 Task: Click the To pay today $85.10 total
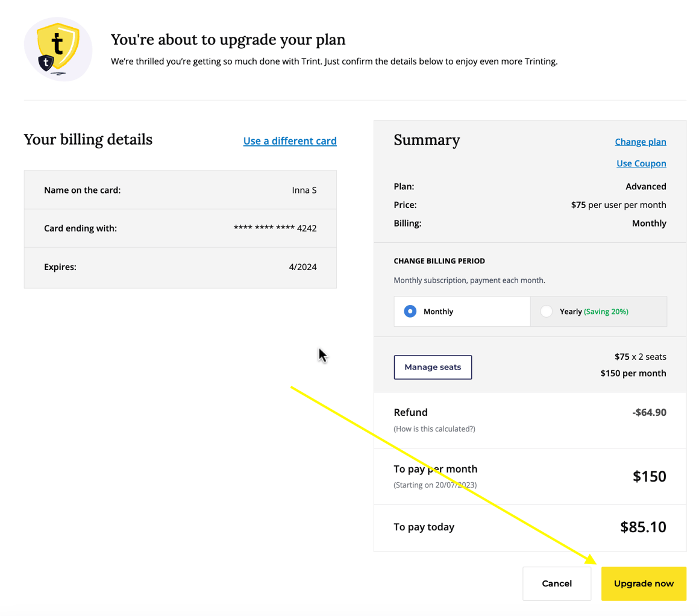click(643, 527)
